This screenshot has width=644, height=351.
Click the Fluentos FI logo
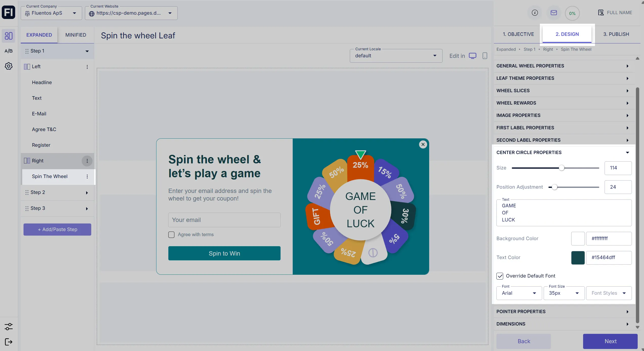tap(9, 12)
